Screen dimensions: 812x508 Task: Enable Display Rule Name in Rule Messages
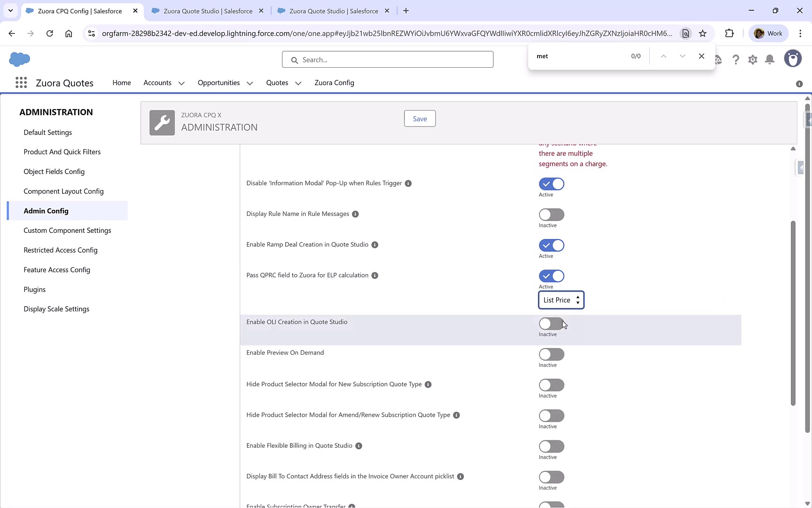pos(551,214)
